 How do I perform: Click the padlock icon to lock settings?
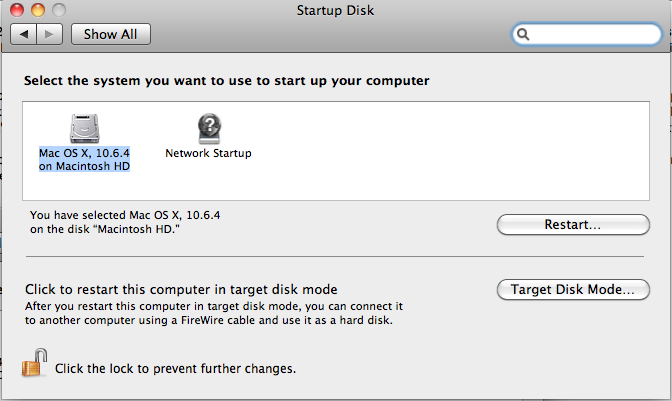36,363
